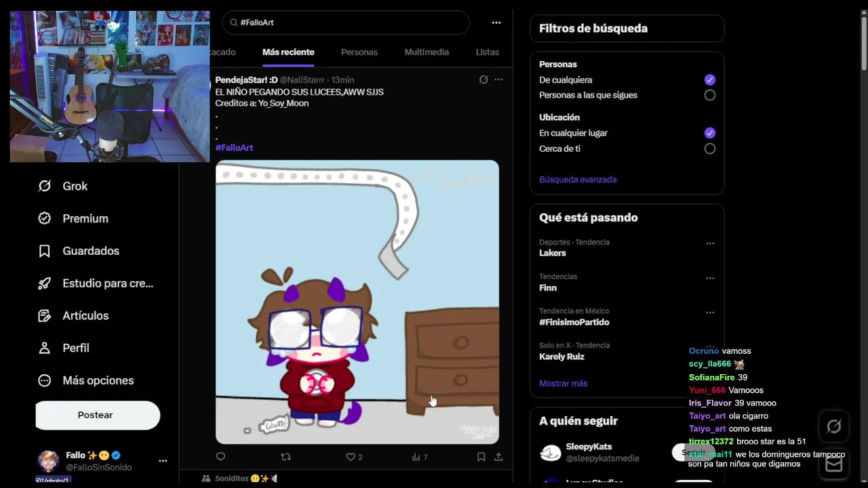Repost the NaliStarrr tweet via retweet icon
Image resolution: width=868 pixels, height=488 pixels.
[x=285, y=457]
